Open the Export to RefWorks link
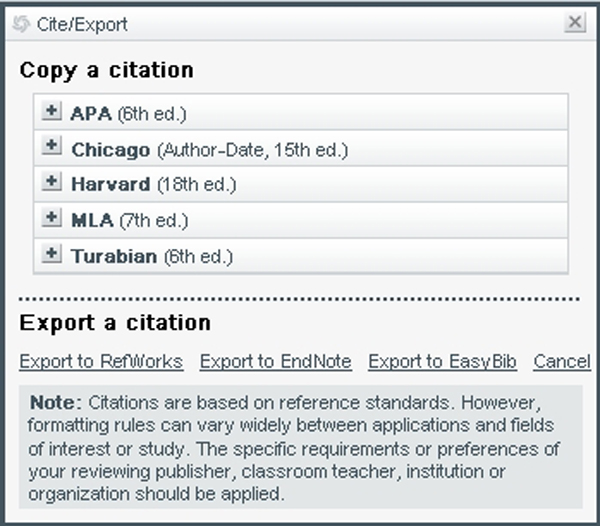600x526 pixels. click(x=101, y=361)
